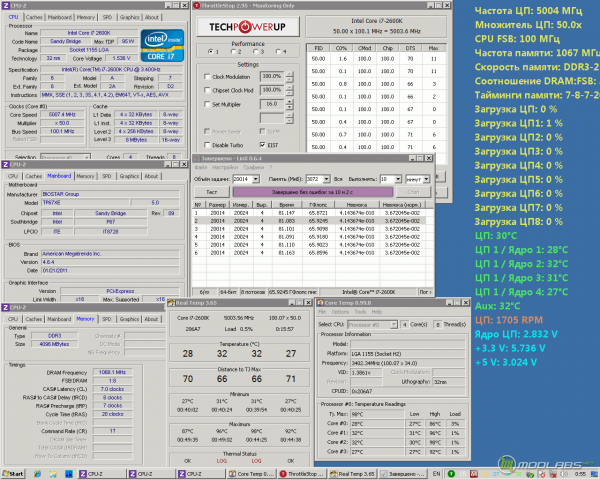Enable Set Multiplier checkbox
This screenshot has height=480, width=600.
pyautogui.click(x=207, y=104)
